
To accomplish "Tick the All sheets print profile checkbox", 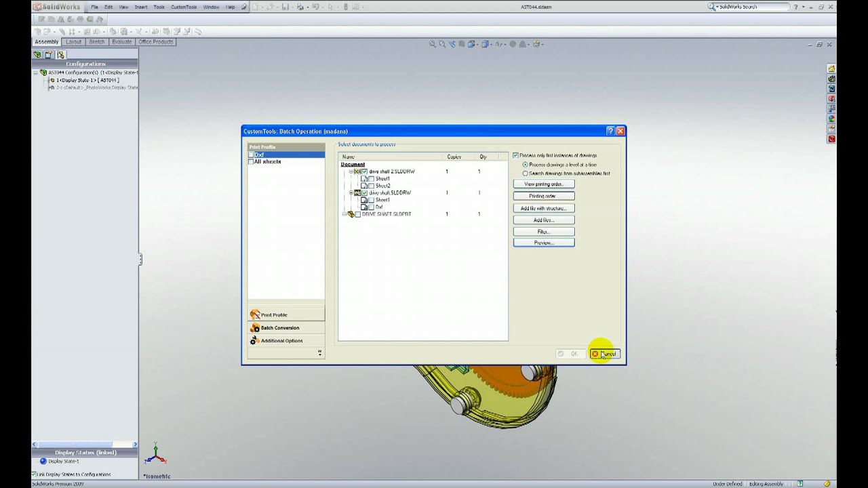I will (x=251, y=162).
